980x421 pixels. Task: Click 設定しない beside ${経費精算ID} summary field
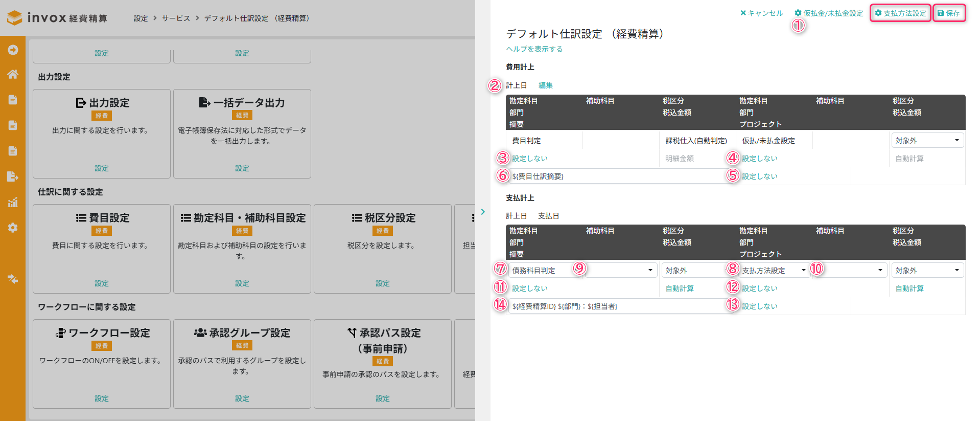(x=760, y=306)
